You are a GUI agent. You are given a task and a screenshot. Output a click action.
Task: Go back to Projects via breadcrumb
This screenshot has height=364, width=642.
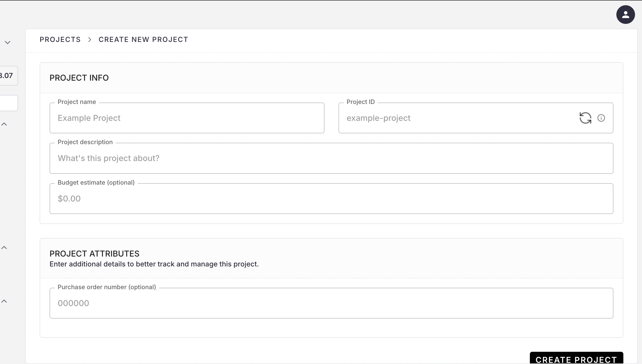tap(60, 40)
